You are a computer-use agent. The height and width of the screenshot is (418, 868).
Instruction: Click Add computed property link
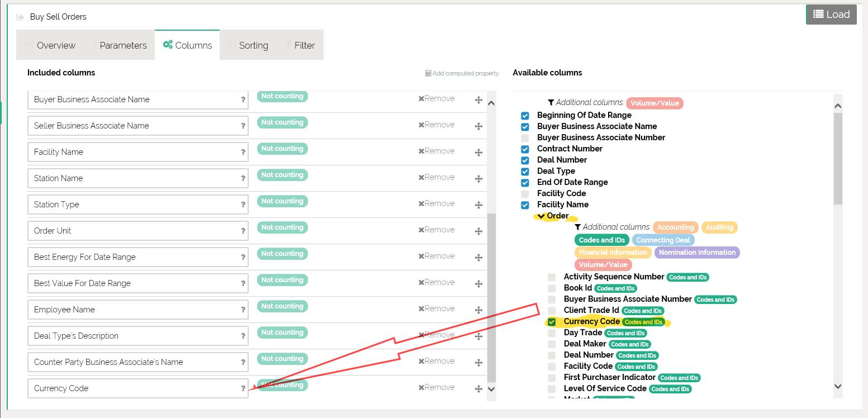462,73
